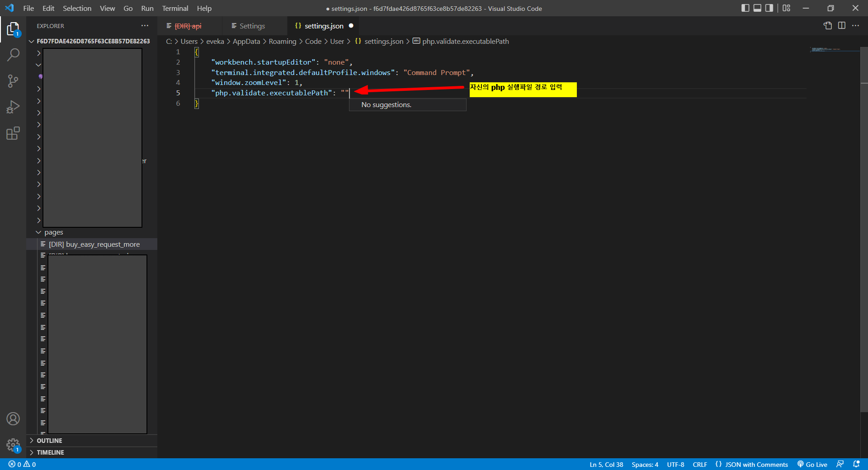
Task: Select the Explorer icon in activity bar
Action: pyautogui.click(x=13, y=28)
